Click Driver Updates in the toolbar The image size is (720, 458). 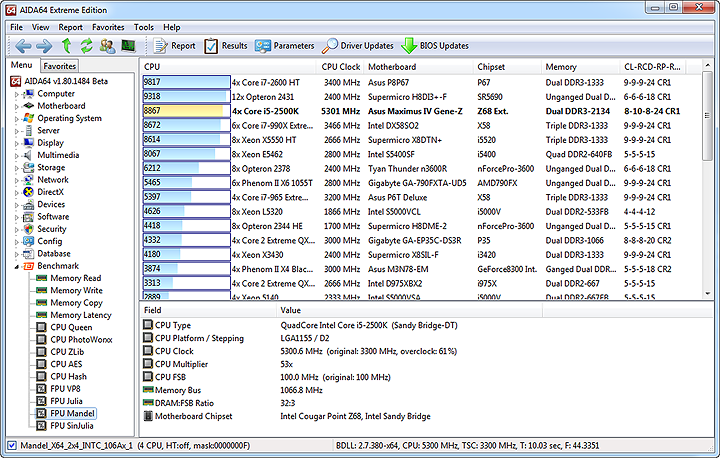tap(358, 46)
